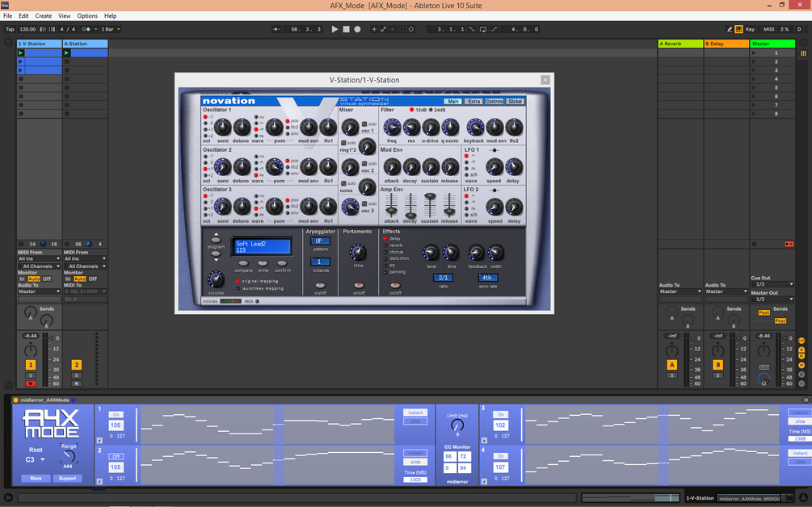
Task: Toggle the Effects on/off button
Action: 395,286
